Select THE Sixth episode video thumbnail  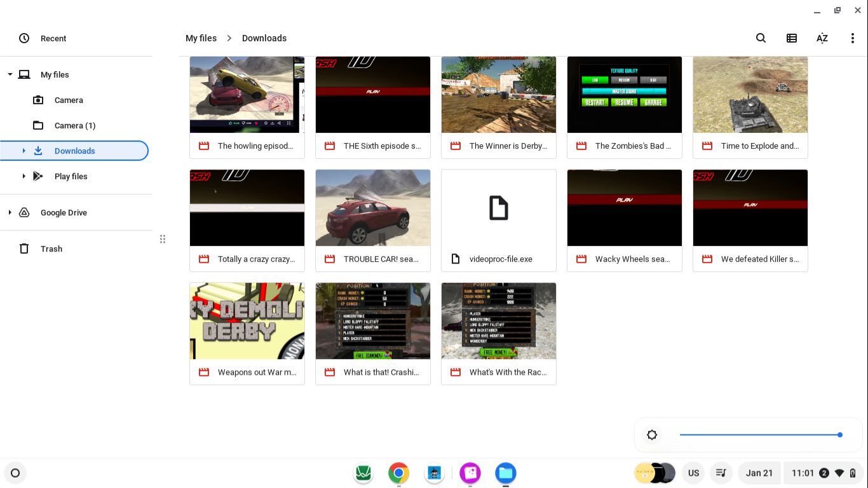(373, 95)
